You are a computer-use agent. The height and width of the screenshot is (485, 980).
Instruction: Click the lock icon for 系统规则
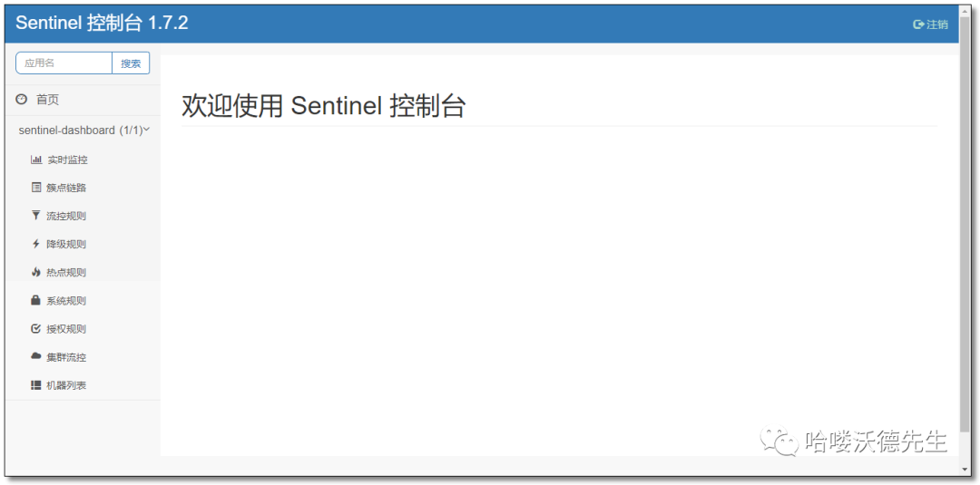36,300
